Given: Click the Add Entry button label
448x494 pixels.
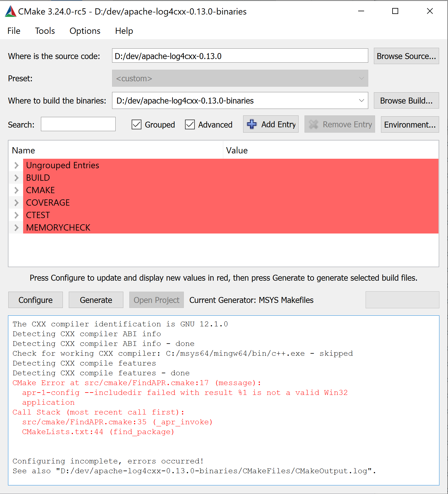Looking at the screenshot, I should click(278, 124).
